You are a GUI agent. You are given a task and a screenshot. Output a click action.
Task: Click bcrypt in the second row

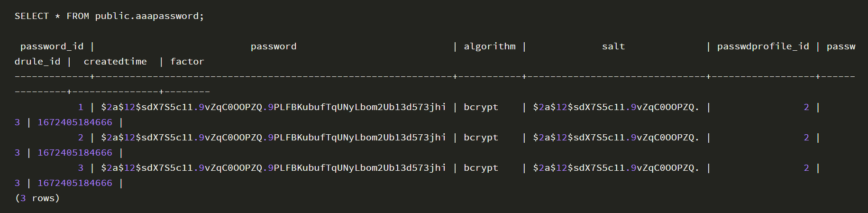pyautogui.click(x=481, y=138)
